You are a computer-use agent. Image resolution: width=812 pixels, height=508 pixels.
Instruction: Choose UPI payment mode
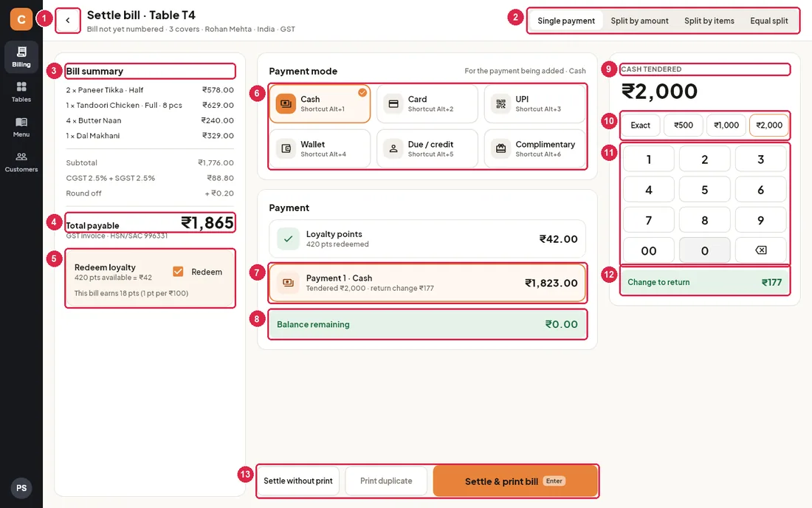point(535,103)
